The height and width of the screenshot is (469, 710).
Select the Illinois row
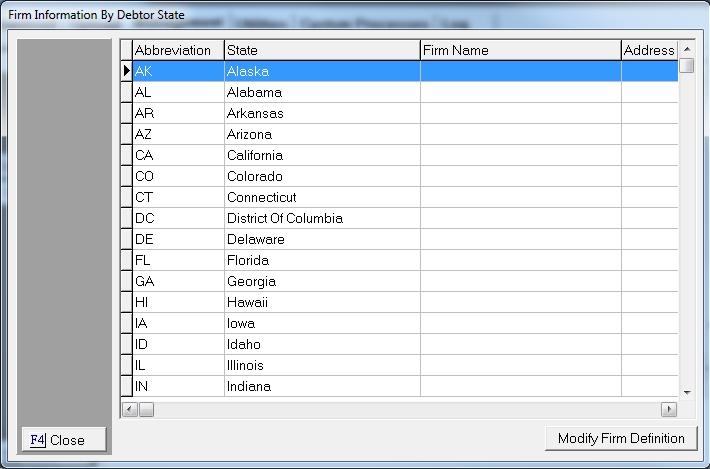click(x=321, y=365)
